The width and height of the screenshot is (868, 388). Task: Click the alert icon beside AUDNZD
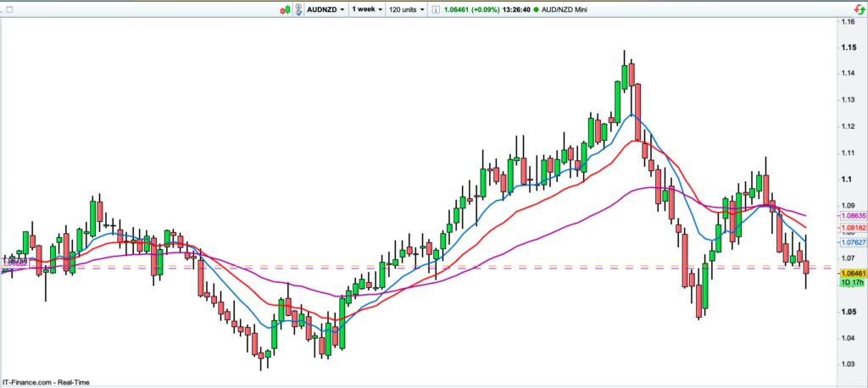point(298,9)
